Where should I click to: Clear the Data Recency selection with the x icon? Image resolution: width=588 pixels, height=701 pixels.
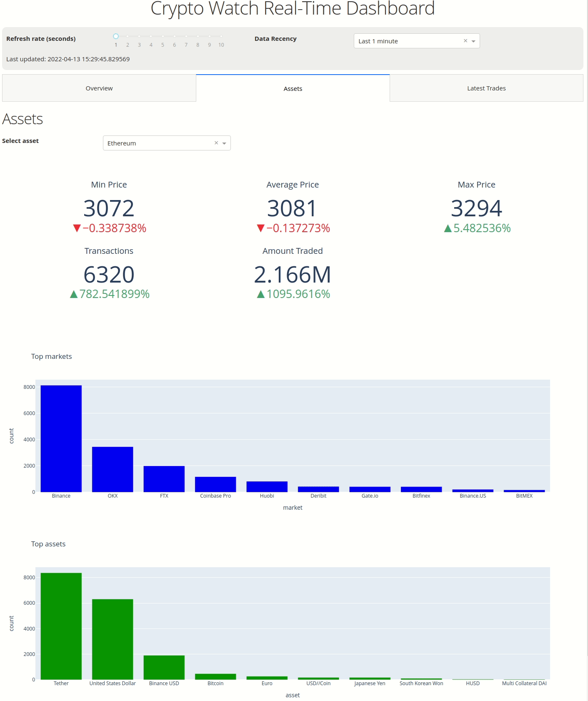coord(465,41)
